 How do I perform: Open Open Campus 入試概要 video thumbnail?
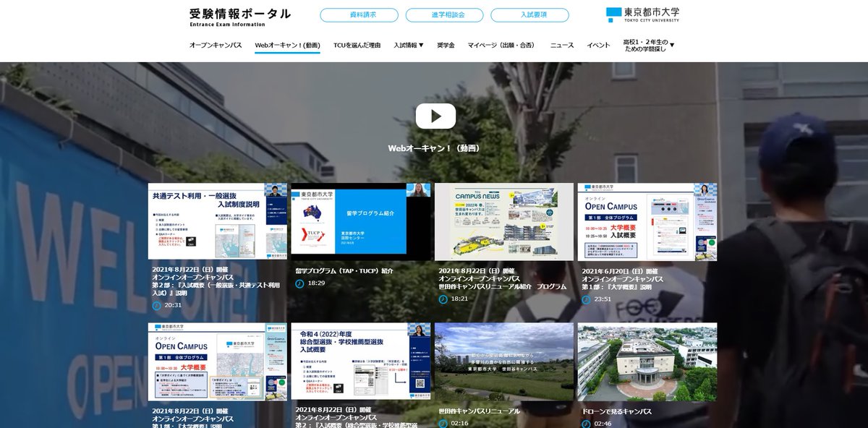647,221
